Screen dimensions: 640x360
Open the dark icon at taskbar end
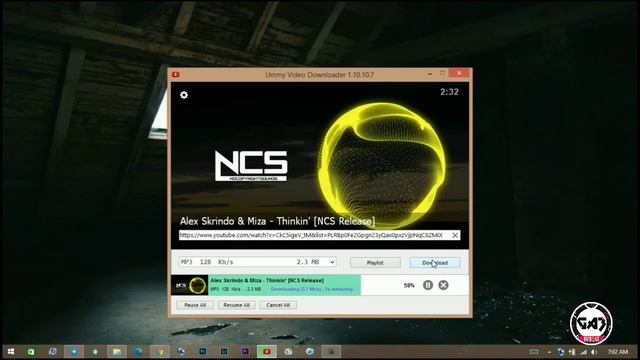(331, 351)
